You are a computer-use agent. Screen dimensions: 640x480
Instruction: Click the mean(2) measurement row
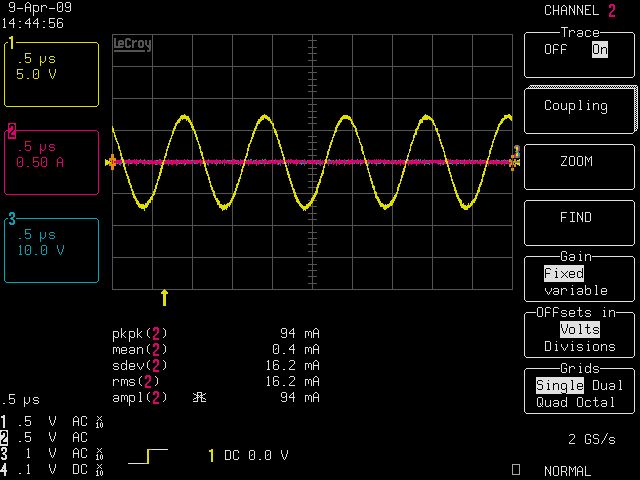(216, 349)
